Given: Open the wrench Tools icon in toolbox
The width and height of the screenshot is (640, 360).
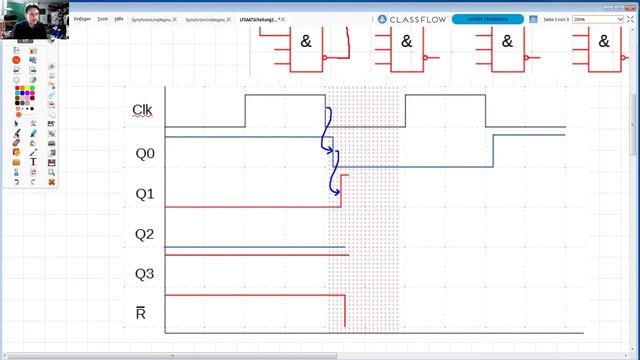Looking at the screenshot, I should 33,124.
